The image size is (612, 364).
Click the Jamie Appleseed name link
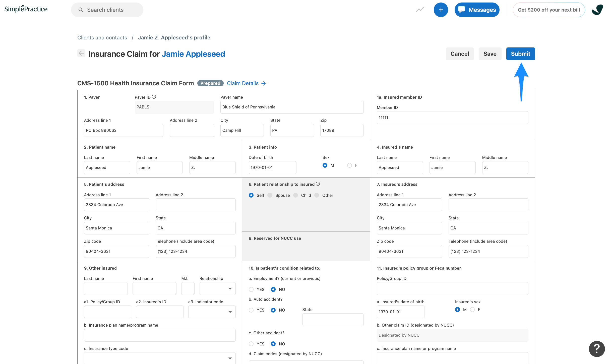click(193, 54)
